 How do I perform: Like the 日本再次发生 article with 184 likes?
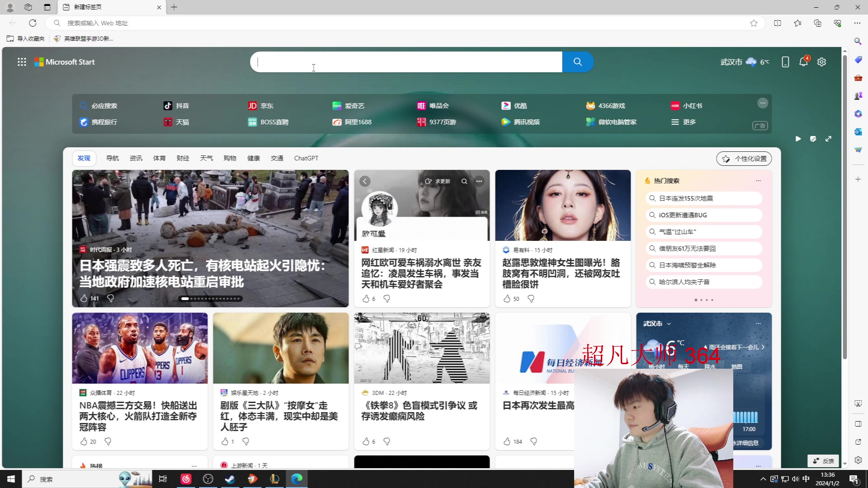(x=507, y=441)
